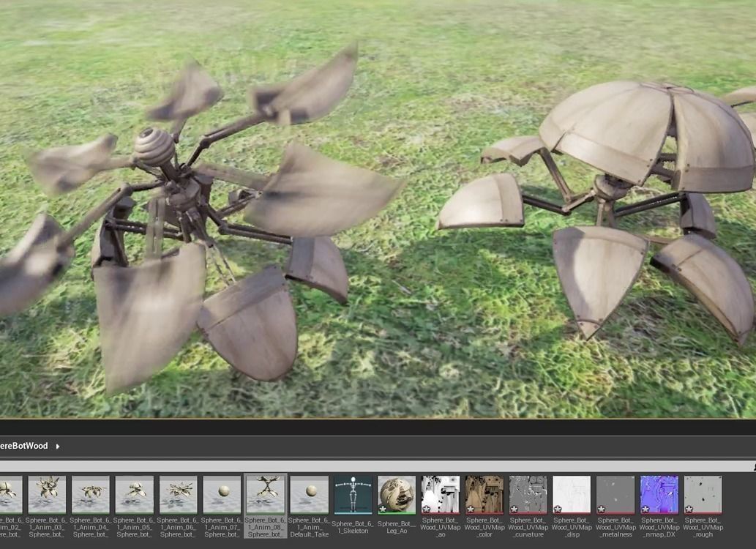The image size is (756, 549).
Task: Click the highlighted Sphere_Bot_6_1_Anim_08 asset
Action: coord(265,506)
